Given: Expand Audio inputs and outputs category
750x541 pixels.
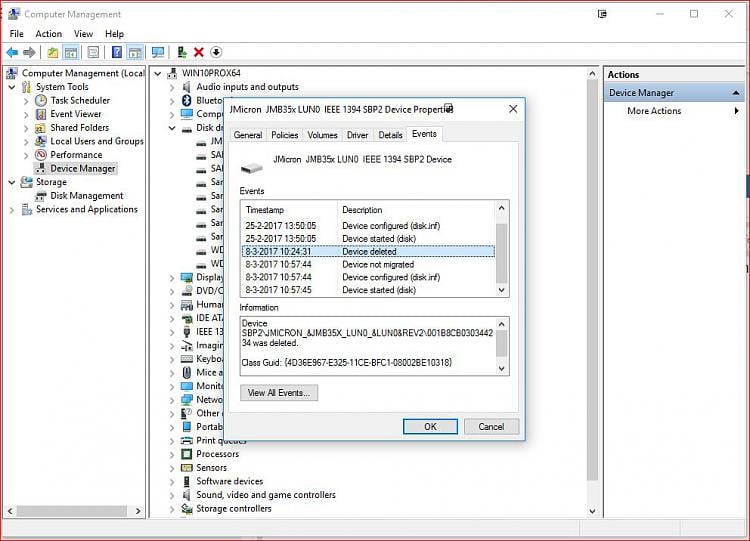Looking at the screenshot, I should (172, 88).
